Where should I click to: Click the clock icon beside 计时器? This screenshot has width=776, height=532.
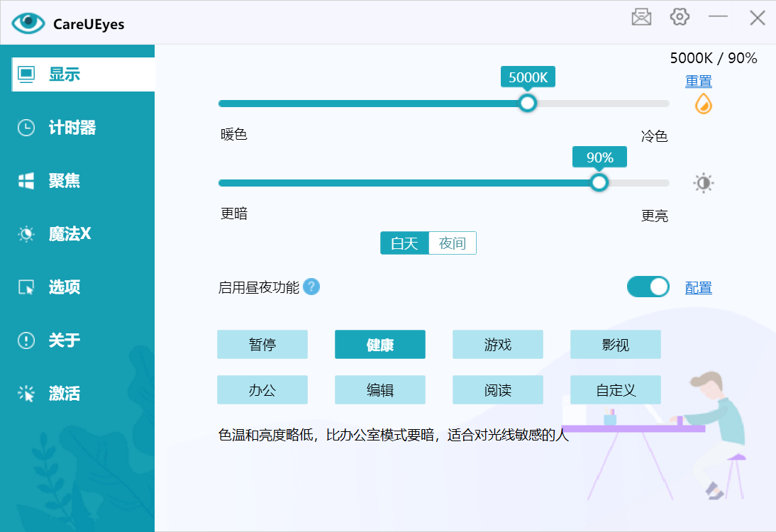pos(26,127)
